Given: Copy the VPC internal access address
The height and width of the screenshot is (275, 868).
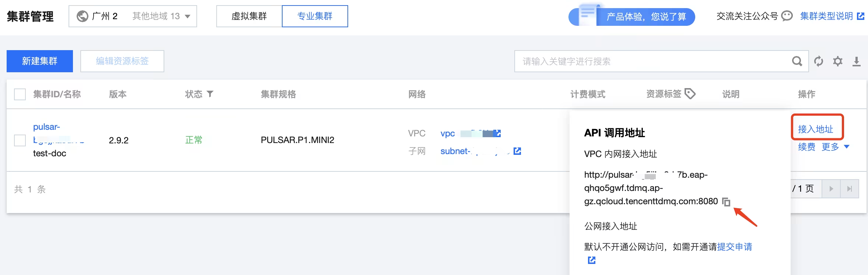Looking at the screenshot, I should click(x=726, y=202).
